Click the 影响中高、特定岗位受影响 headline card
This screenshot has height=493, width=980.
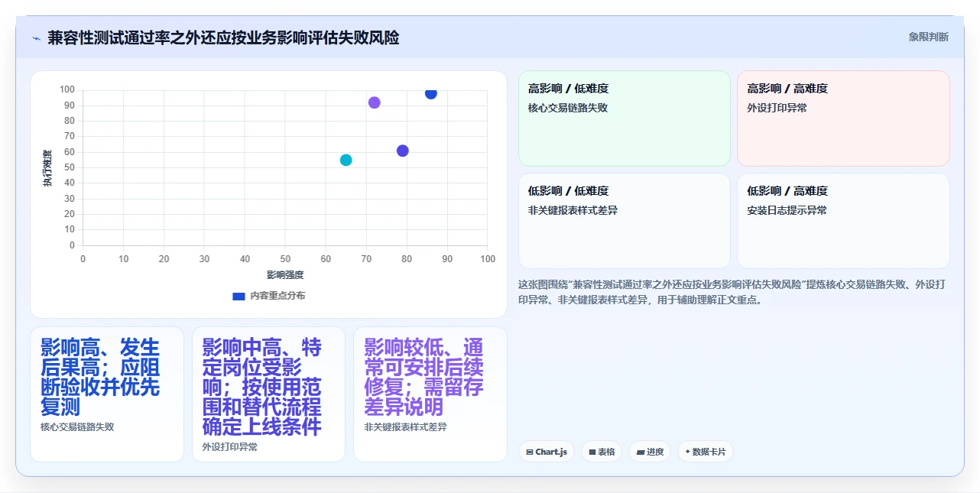point(268,394)
